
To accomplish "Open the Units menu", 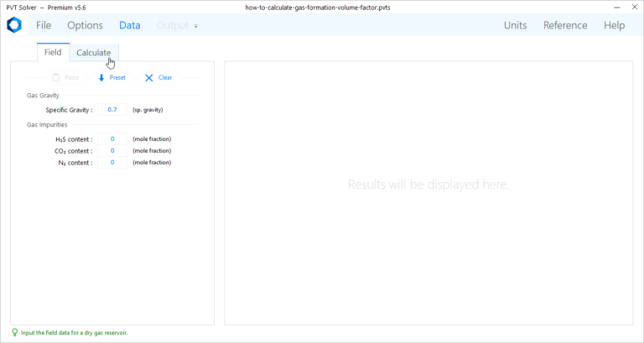I will 515,25.
